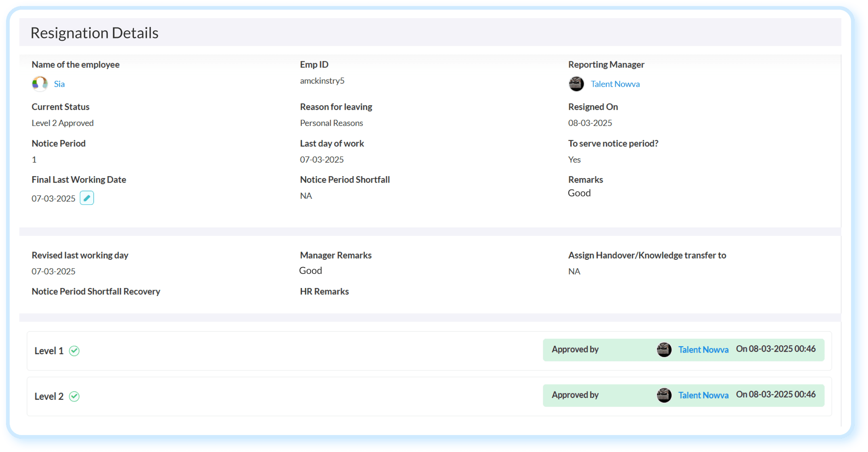Viewport: 868px width, 452px height.
Task: Click Sia's employee avatar
Action: point(40,84)
